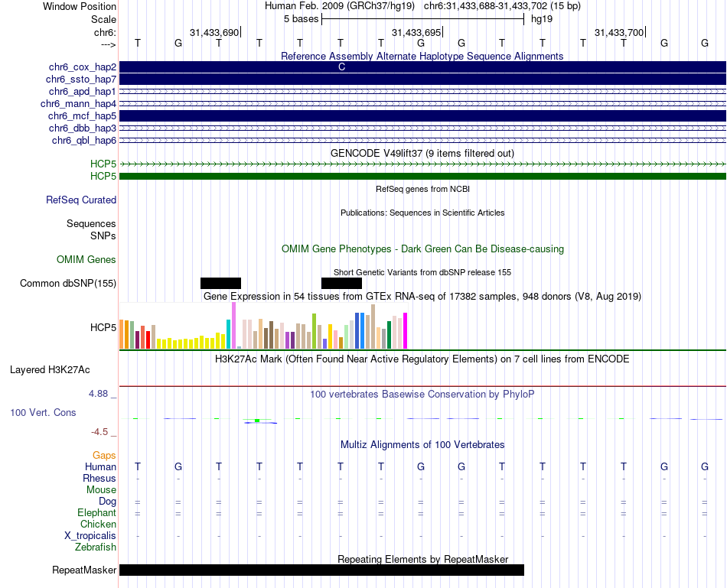Click the first orange bar in GTEx chart
This screenshot has height=588, width=727.
(122, 334)
